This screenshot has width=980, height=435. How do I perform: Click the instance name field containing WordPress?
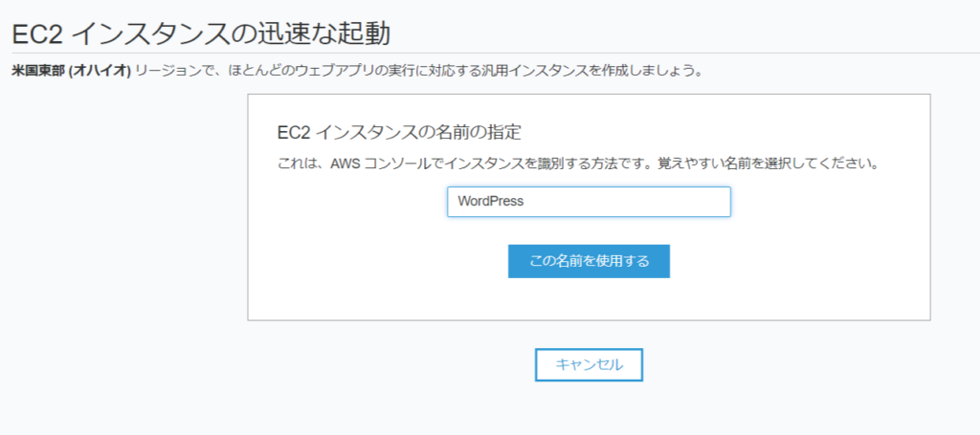tap(589, 202)
